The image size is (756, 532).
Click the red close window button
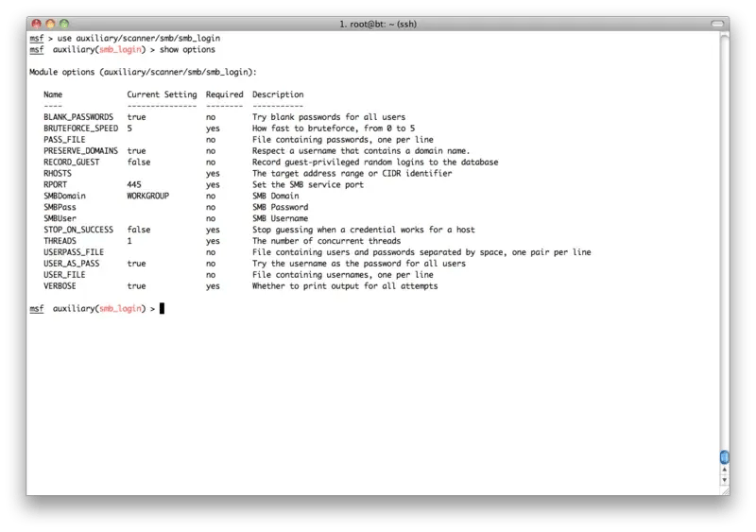(x=36, y=21)
